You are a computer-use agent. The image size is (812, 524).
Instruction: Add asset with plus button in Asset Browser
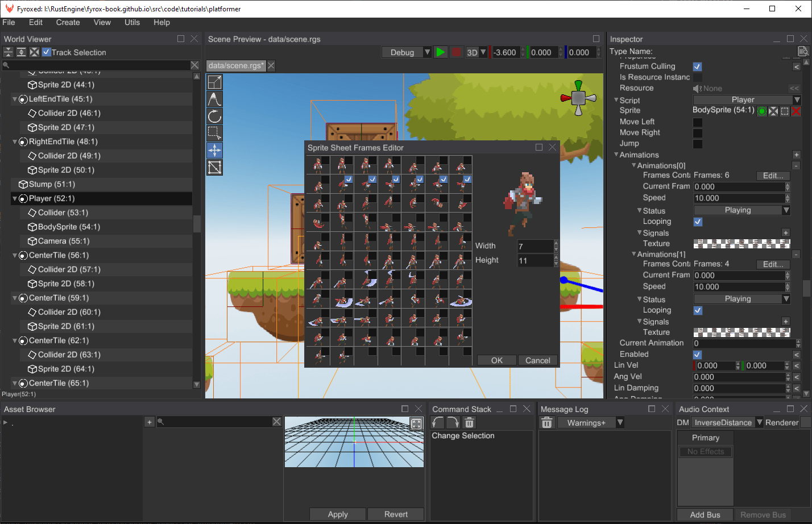pyautogui.click(x=150, y=422)
